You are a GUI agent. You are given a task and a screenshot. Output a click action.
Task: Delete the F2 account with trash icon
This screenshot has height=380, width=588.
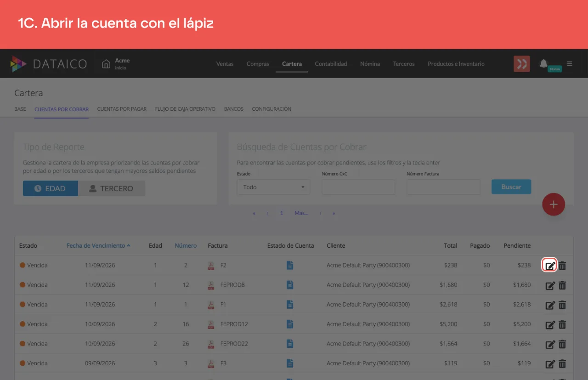click(562, 265)
